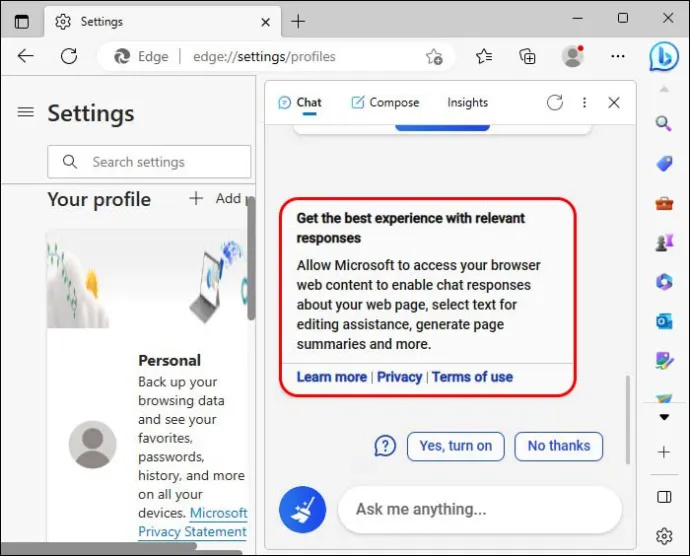Click the settings page horizontal scrollbar
690x556 pixels.
(99, 546)
